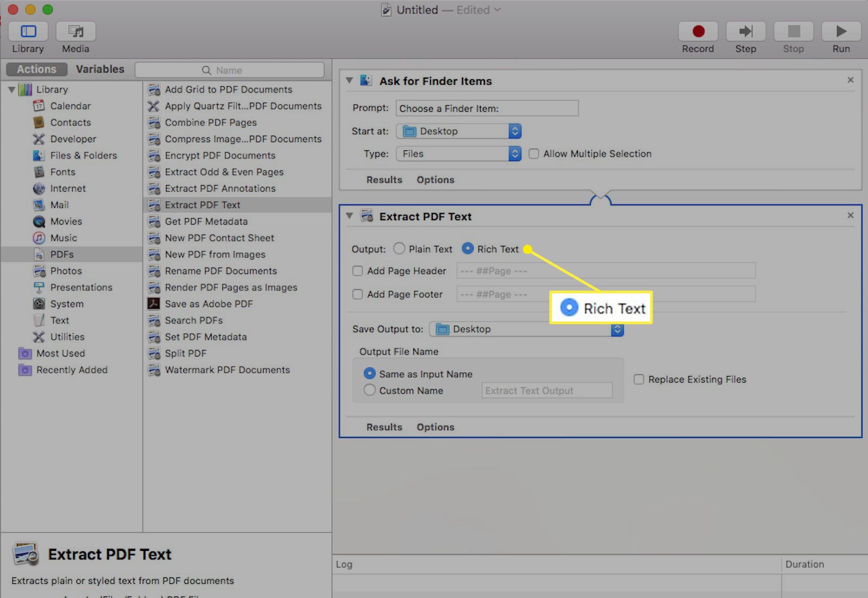Select the Developer category icon
868x598 pixels.
pyautogui.click(x=39, y=139)
